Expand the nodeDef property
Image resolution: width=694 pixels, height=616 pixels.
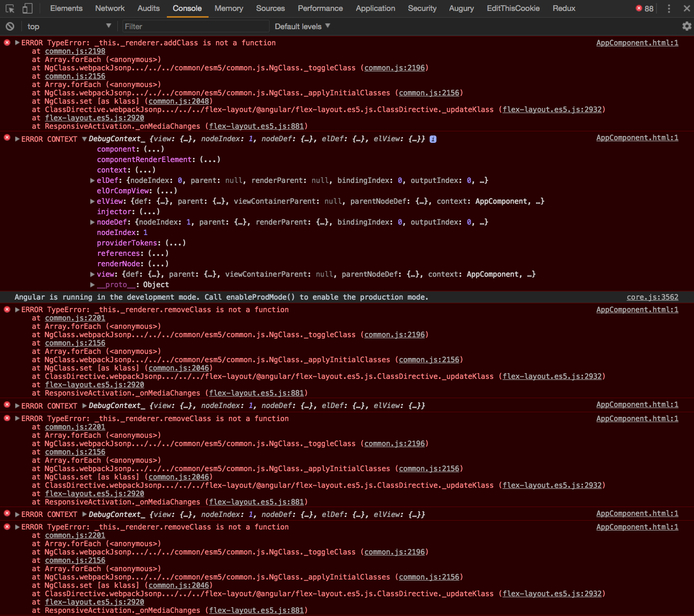[92, 222]
